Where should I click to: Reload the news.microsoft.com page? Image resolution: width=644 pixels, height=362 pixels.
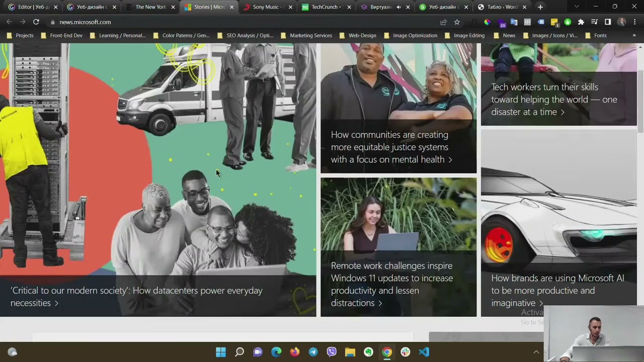click(x=36, y=22)
